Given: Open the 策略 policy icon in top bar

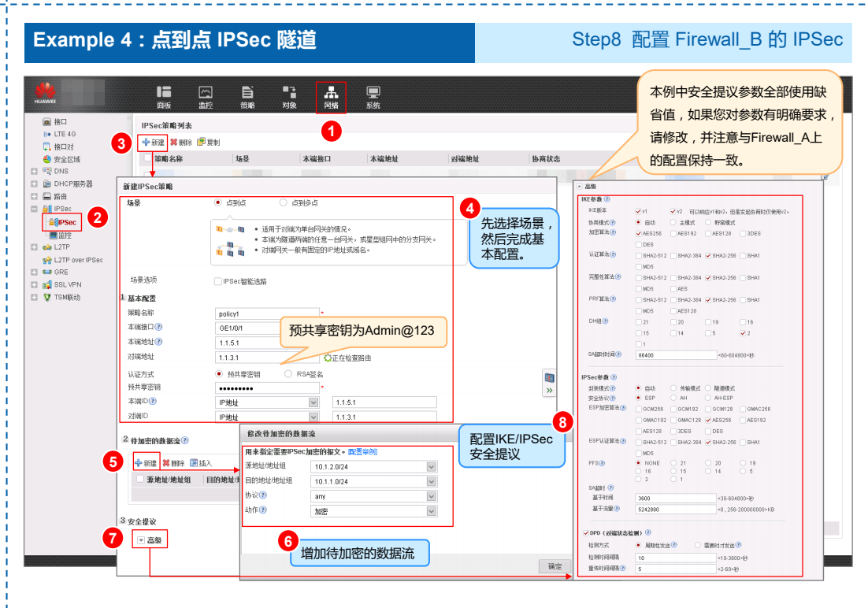Looking at the screenshot, I should [x=247, y=97].
